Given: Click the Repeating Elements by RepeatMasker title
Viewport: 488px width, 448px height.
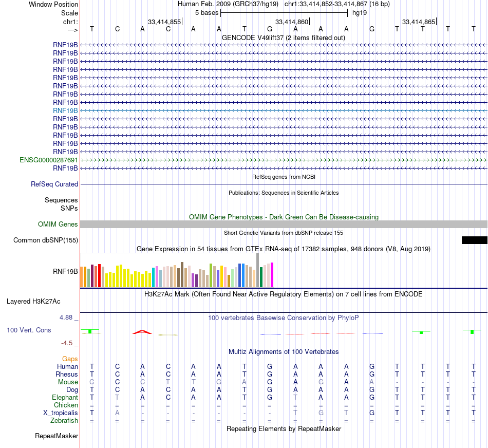Looking at the screenshot, I should (284, 428).
